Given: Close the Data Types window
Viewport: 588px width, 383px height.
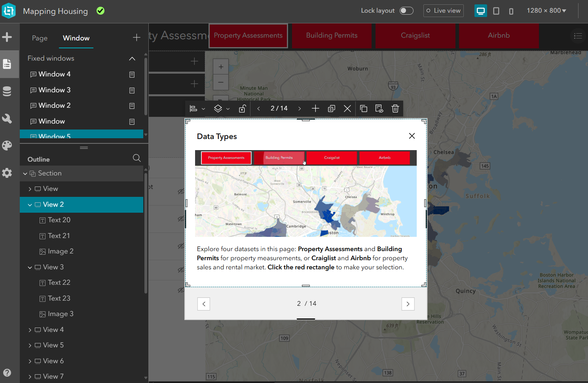Looking at the screenshot, I should pos(412,136).
